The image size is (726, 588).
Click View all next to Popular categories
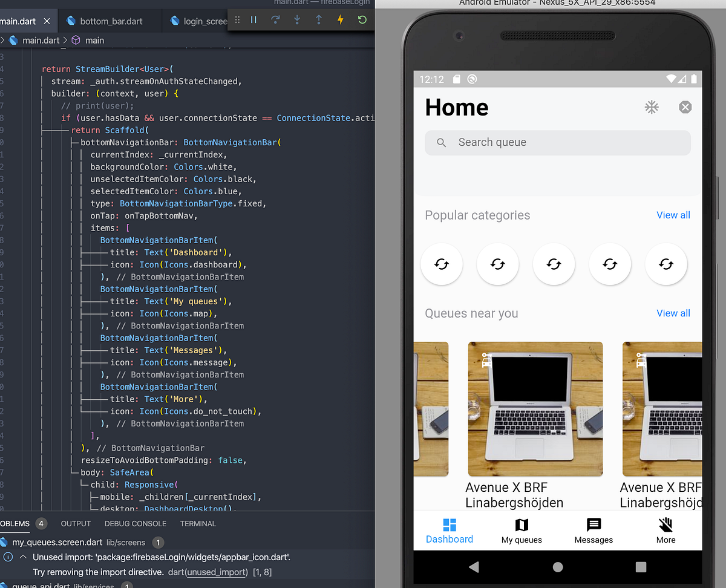click(673, 215)
